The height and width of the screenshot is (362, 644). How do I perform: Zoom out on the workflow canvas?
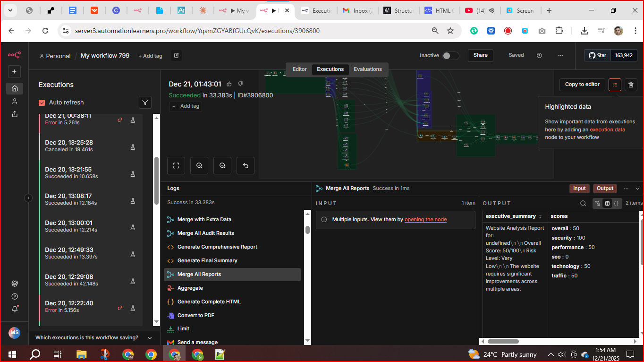click(x=222, y=165)
